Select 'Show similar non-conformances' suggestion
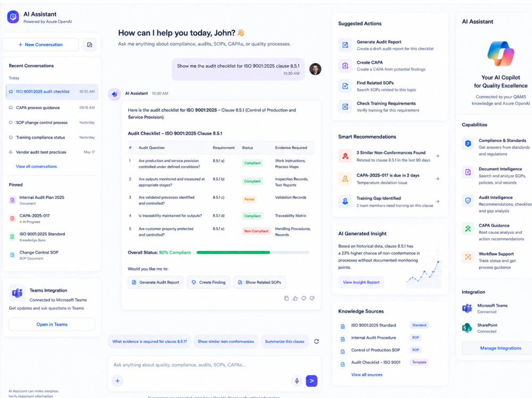532x398 pixels. pos(226,342)
